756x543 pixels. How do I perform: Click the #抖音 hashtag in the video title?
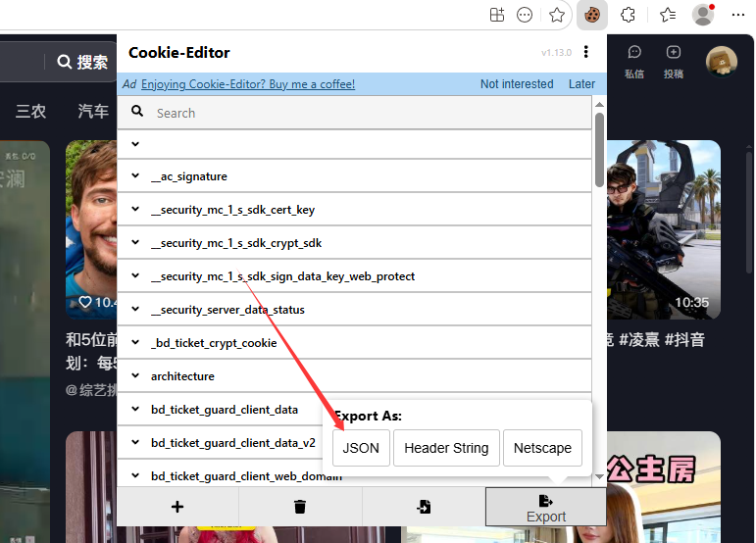[x=684, y=340]
